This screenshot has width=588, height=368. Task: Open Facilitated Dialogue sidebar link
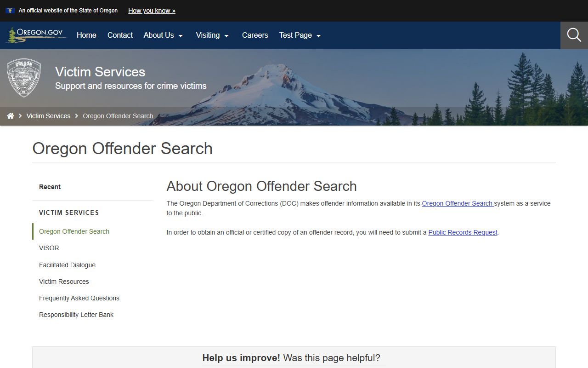click(x=67, y=265)
